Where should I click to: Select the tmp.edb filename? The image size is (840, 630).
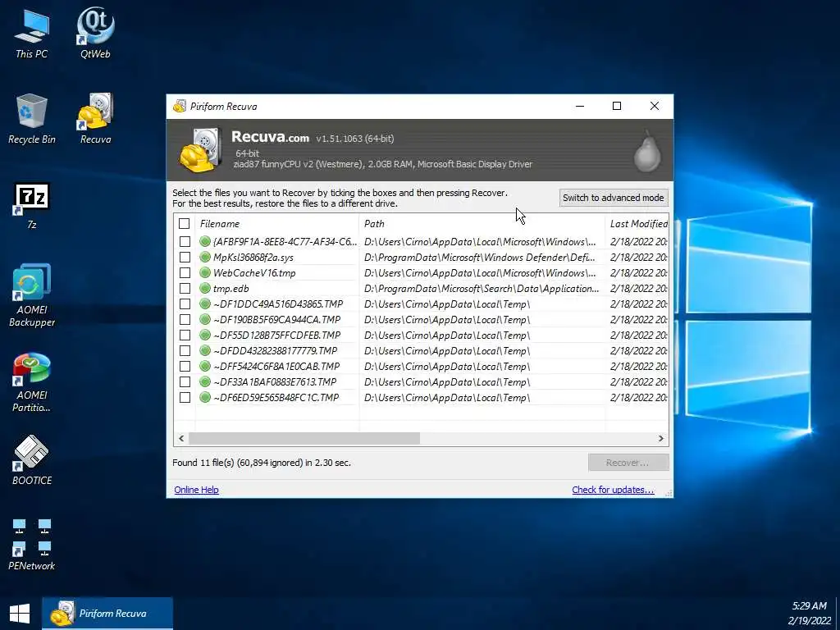point(231,288)
